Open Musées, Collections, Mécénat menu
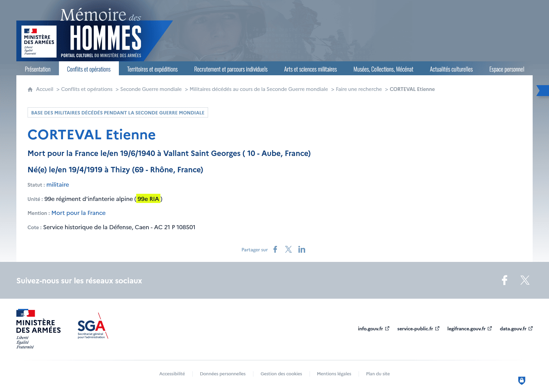549x392 pixels. (x=383, y=69)
